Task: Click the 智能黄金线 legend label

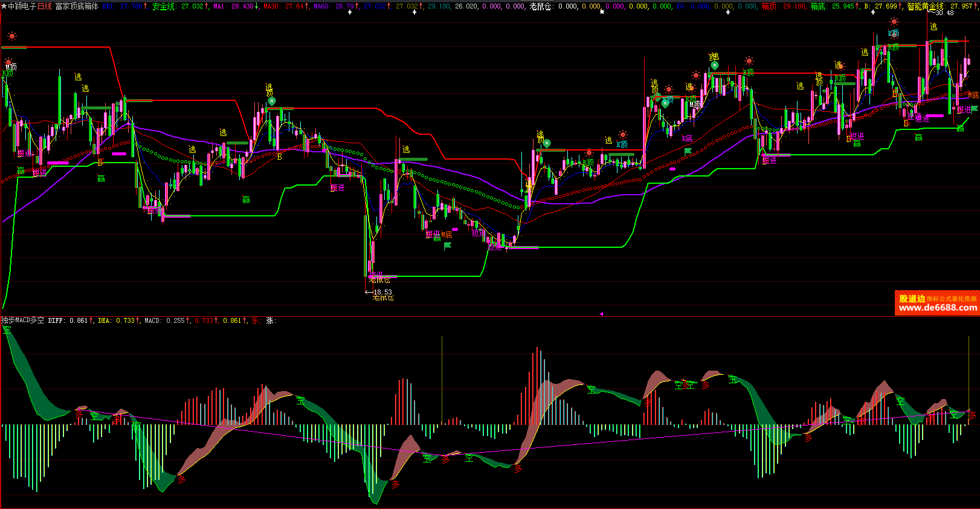Action: click(925, 7)
